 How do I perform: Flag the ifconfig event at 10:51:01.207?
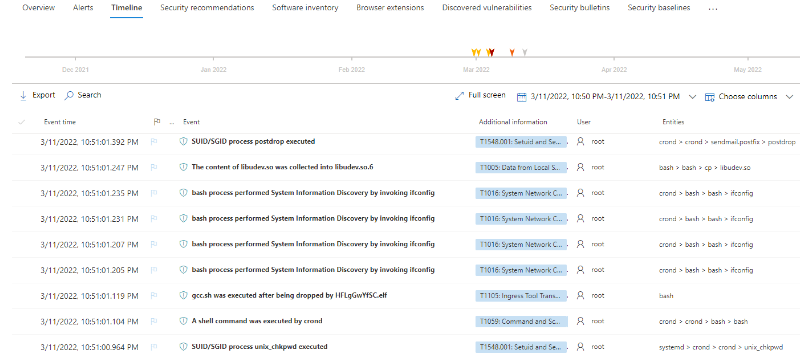(154, 245)
